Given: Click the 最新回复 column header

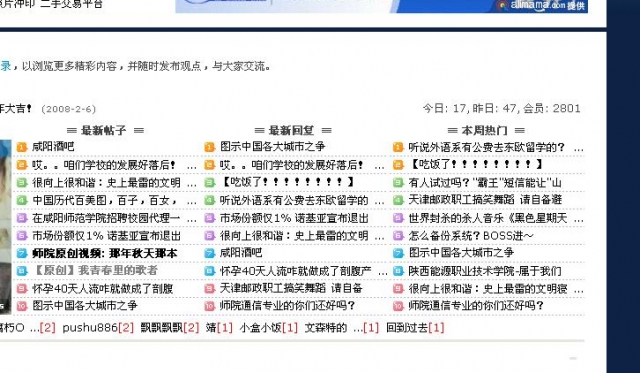Looking at the screenshot, I should tap(293, 130).
